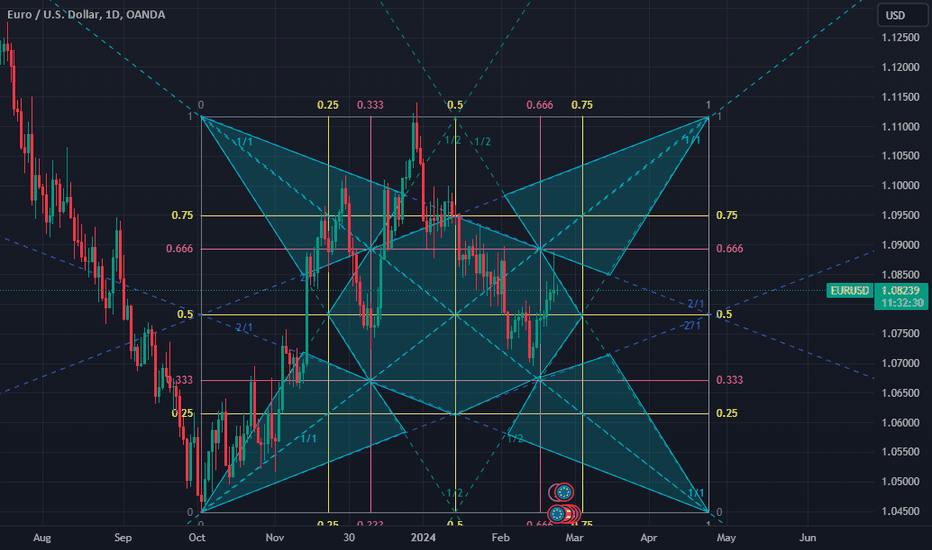Click the 1.09500 price scale label
The image size is (932, 550).
point(900,215)
